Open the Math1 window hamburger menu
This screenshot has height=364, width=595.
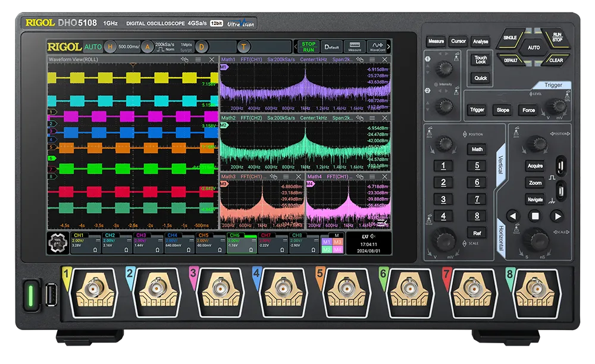click(x=372, y=59)
